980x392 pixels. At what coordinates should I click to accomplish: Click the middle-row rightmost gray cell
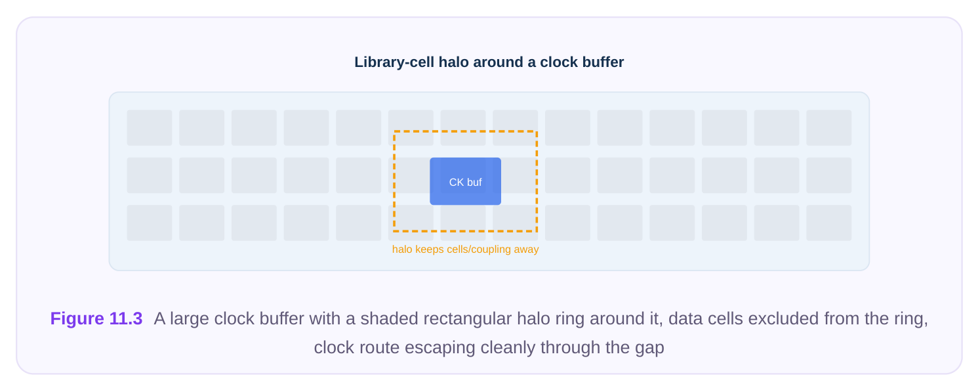click(x=829, y=175)
